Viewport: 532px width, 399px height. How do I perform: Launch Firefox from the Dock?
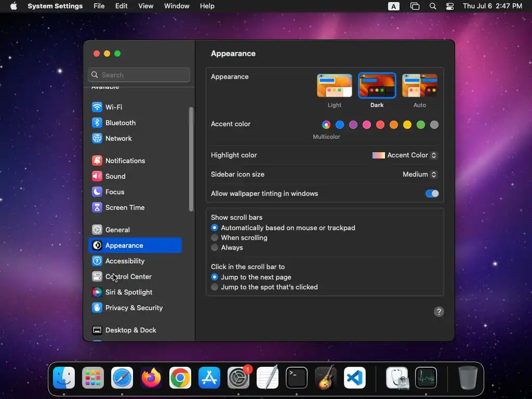[151, 378]
